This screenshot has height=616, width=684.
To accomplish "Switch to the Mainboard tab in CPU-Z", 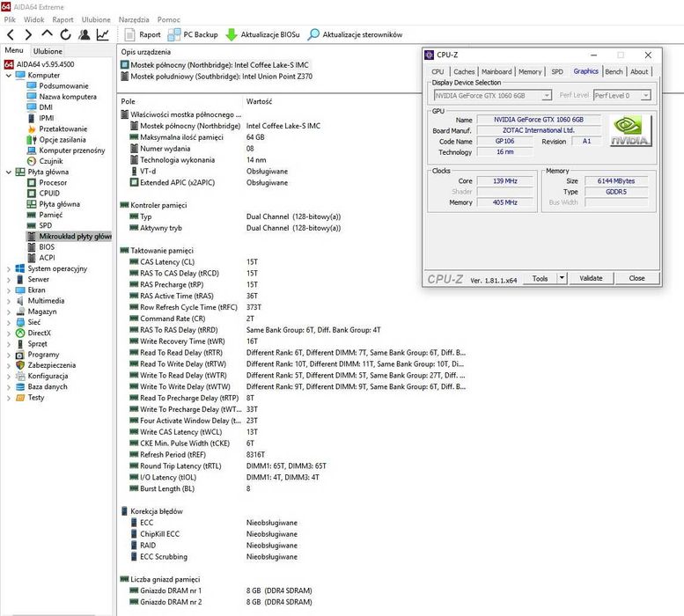I will tap(496, 72).
